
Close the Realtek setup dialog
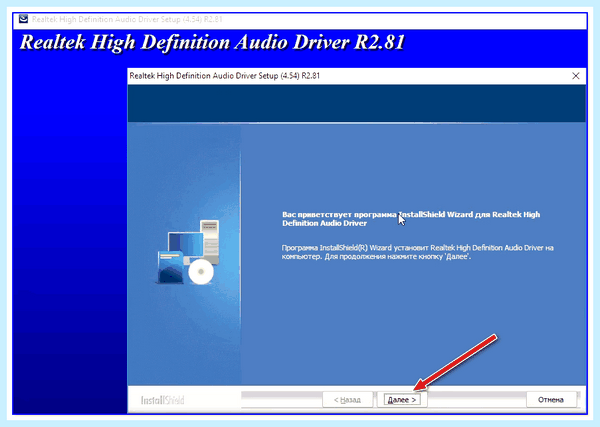[576, 76]
